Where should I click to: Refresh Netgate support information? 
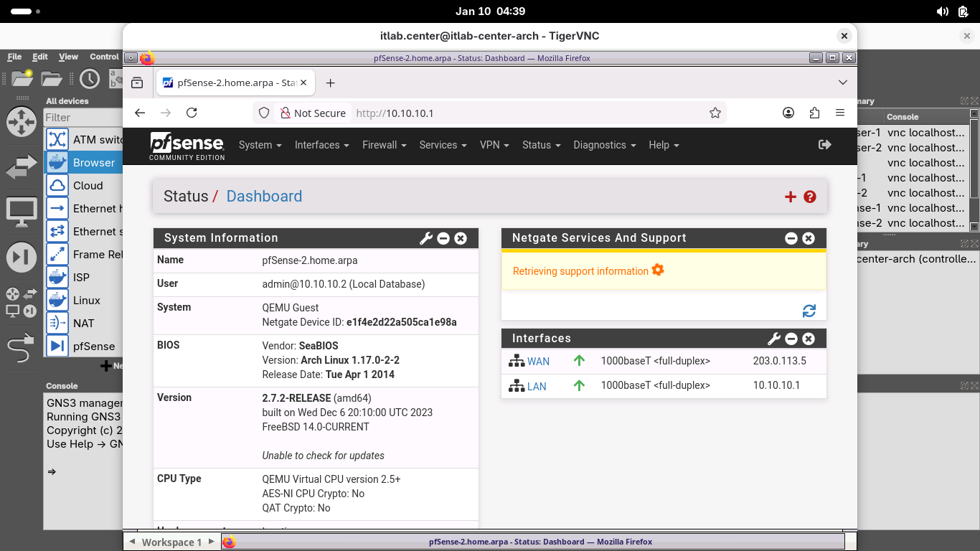point(809,311)
